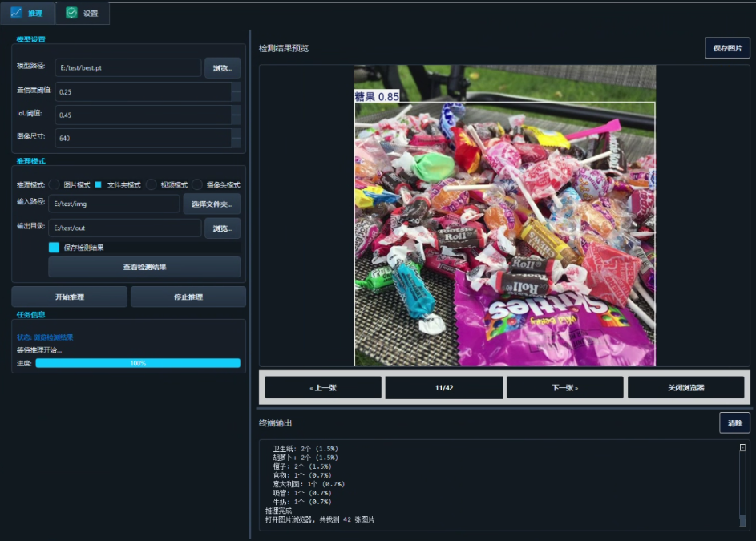Stop inference with 停止推理

(188, 297)
